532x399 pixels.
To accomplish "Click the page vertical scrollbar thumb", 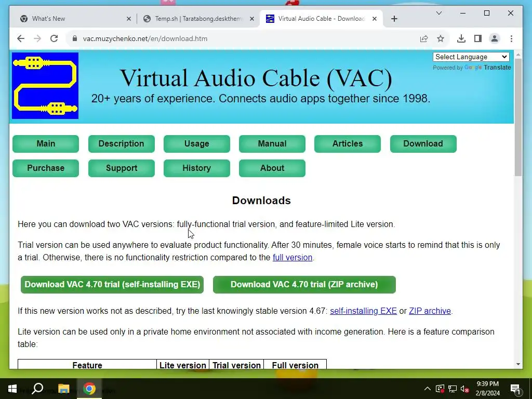I will [x=518, y=117].
